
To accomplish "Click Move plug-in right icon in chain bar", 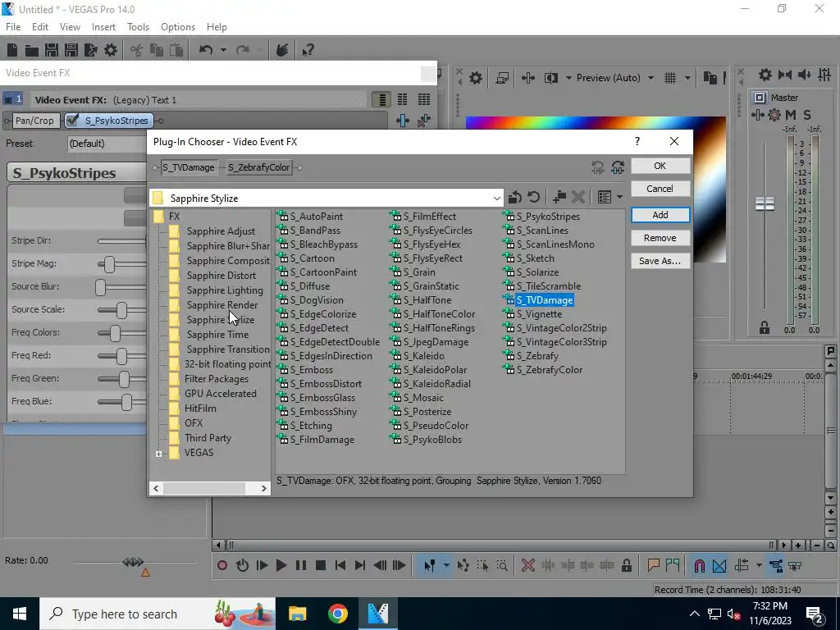I will click(x=618, y=167).
